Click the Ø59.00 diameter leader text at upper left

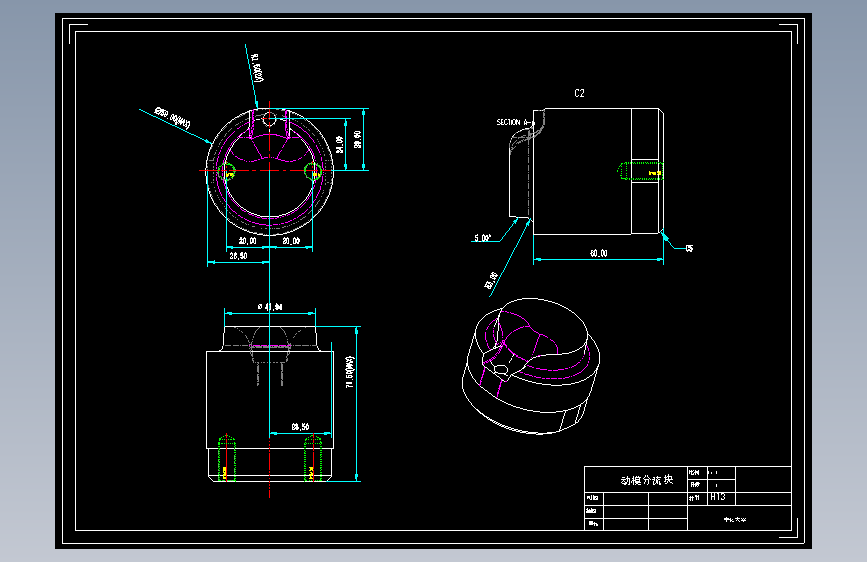tap(173, 118)
